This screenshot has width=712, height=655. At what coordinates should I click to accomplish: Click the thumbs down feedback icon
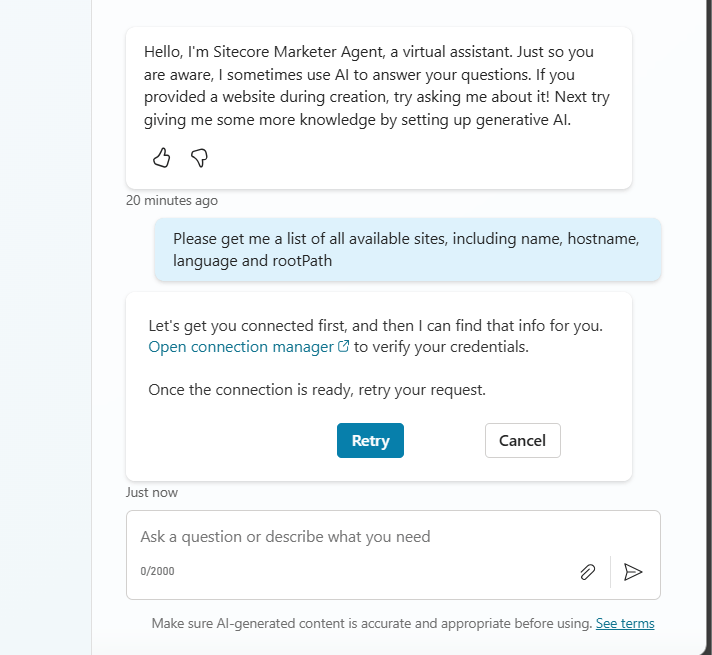coord(199,158)
